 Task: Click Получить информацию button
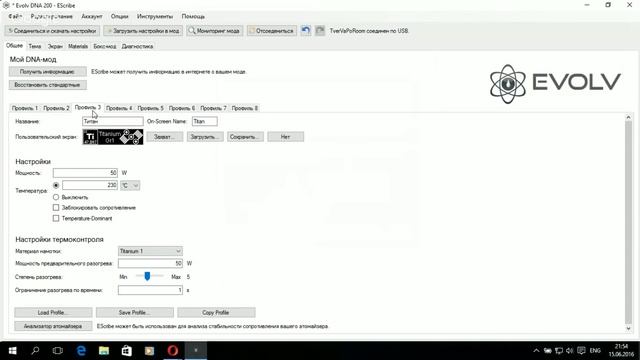pyautogui.click(x=47, y=71)
